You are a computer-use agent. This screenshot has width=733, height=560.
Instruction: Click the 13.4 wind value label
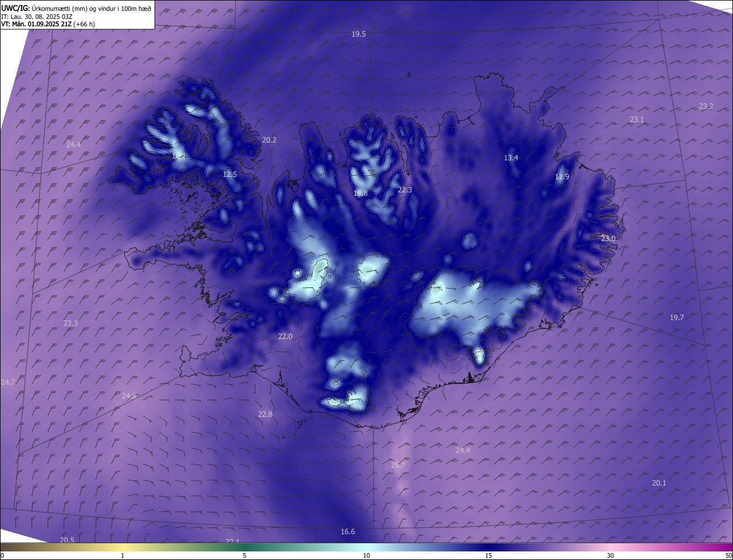511,157
